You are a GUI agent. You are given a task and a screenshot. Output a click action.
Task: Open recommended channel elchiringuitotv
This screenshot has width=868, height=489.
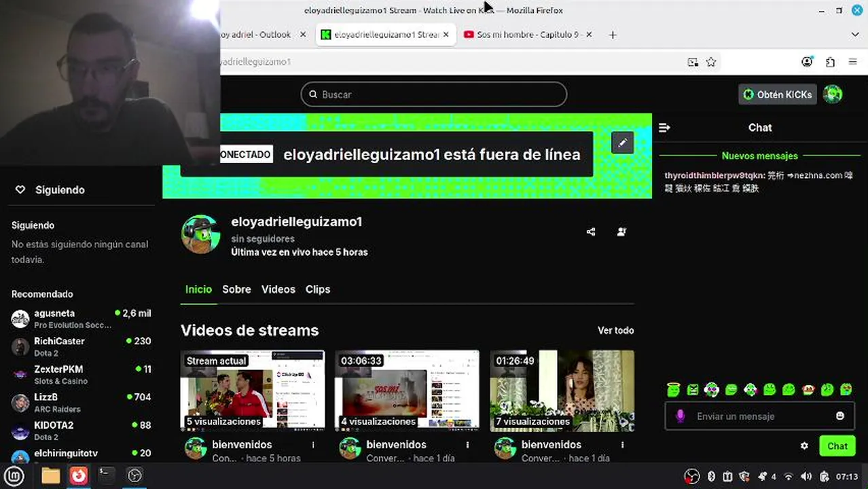click(82, 454)
